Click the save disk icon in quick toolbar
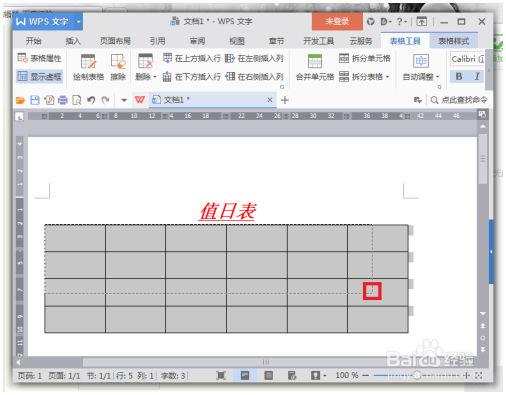Viewport: 506px width, 395px height. pos(35,100)
